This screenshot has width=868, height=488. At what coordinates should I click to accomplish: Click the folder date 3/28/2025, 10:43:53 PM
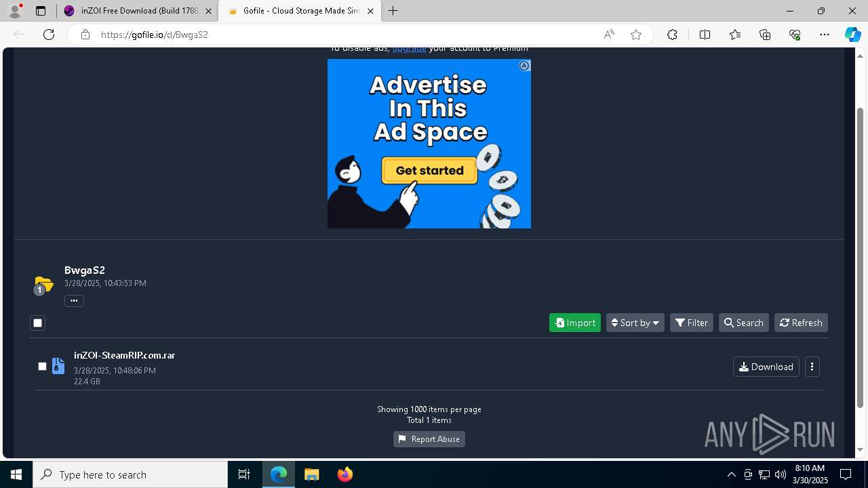105,283
